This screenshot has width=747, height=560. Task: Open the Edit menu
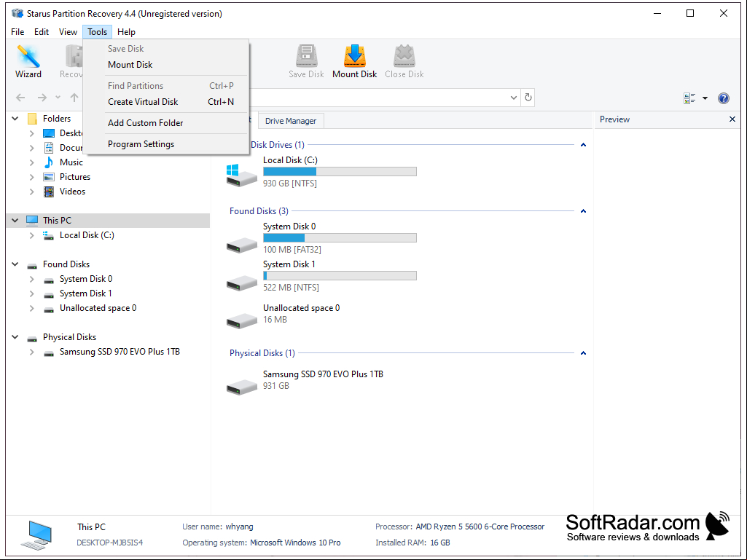click(42, 32)
